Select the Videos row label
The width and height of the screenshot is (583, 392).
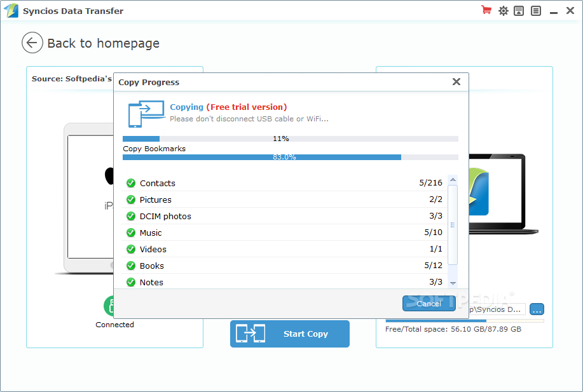(153, 249)
